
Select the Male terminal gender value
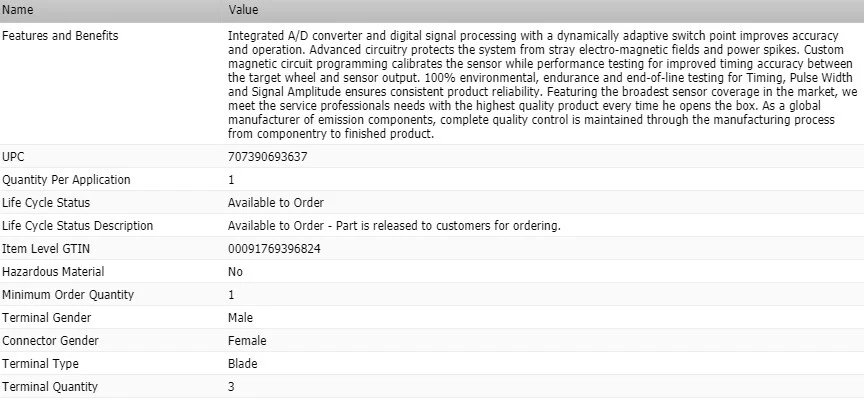point(241,318)
